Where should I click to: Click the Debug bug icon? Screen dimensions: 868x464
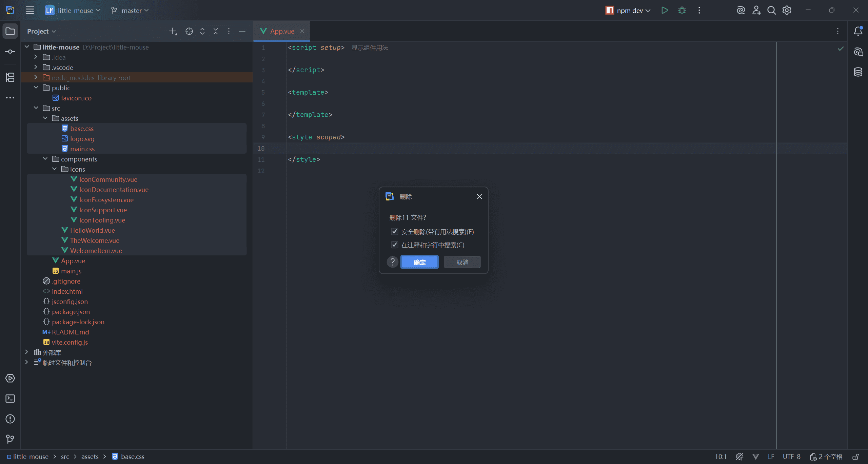pyautogui.click(x=682, y=11)
